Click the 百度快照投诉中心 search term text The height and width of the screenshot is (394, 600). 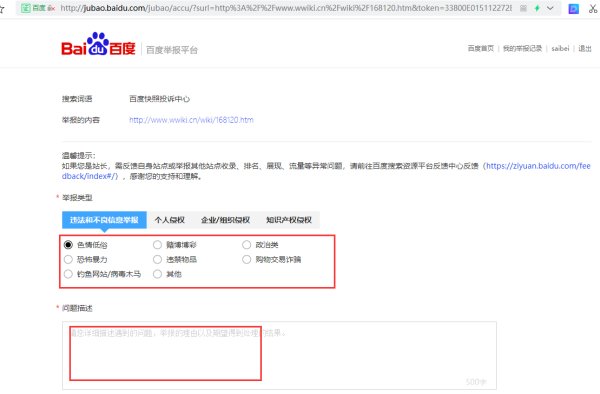point(159,99)
